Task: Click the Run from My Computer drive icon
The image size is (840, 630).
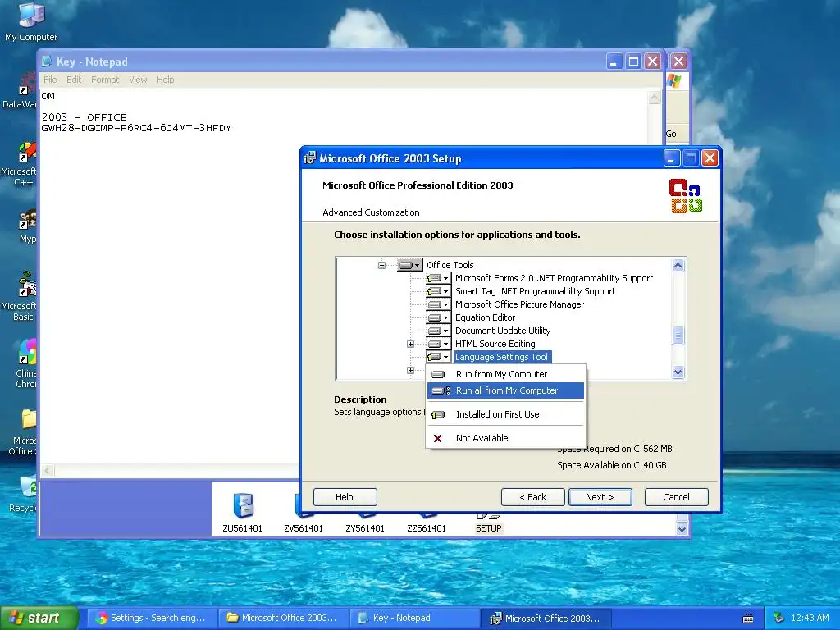Action: (438, 374)
